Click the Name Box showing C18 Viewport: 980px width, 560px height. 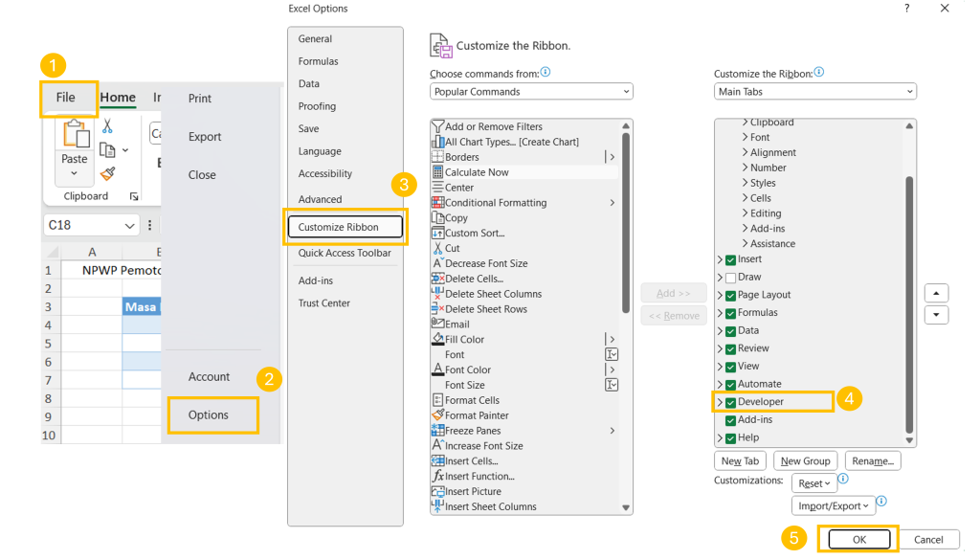tap(90, 225)
